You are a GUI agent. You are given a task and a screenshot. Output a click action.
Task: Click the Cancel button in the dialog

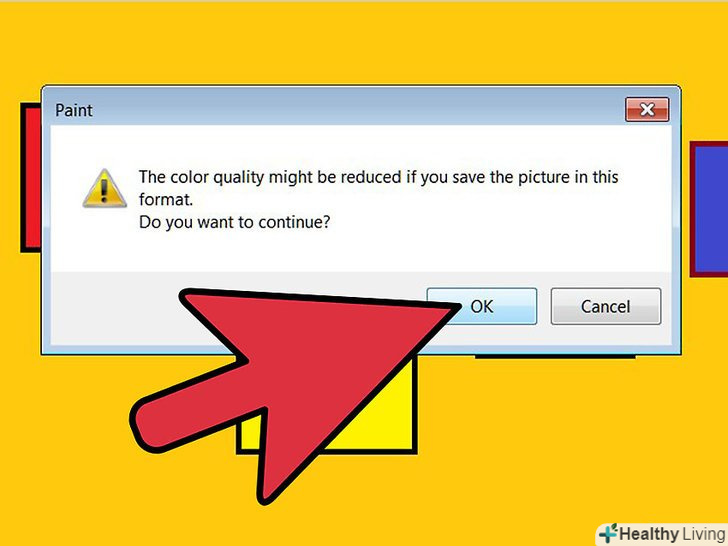pyautogui.click(x=605, y=306)
